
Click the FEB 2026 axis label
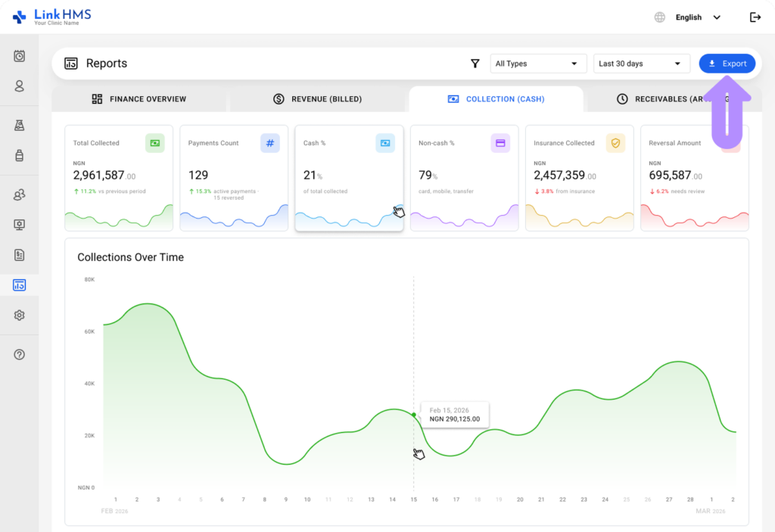pyautogui.click(x=115, y=511)
